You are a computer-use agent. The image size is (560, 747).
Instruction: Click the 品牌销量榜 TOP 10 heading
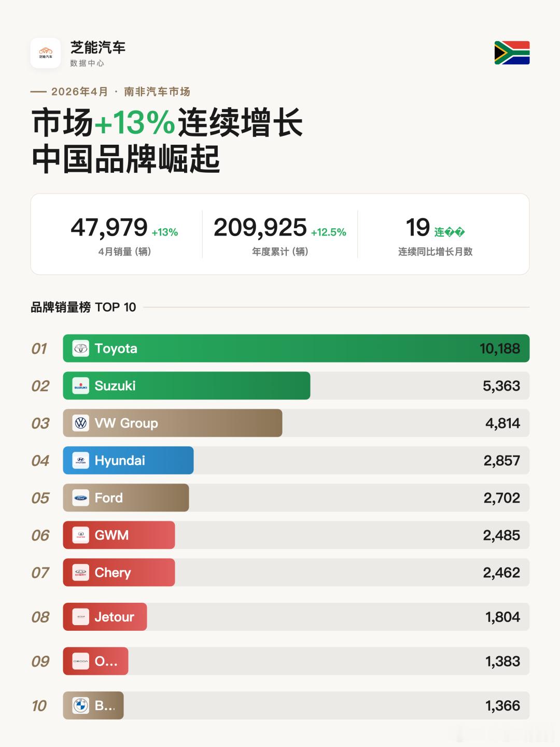(83, 307)
